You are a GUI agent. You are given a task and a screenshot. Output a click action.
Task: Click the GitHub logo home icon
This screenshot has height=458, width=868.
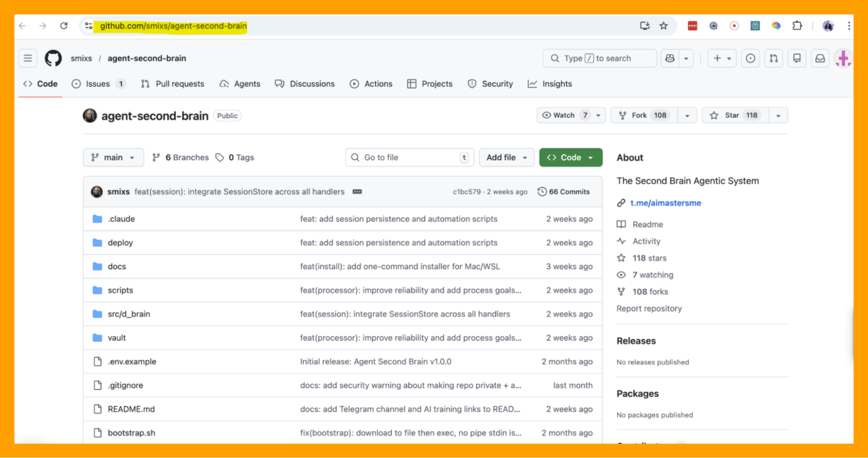53,58
